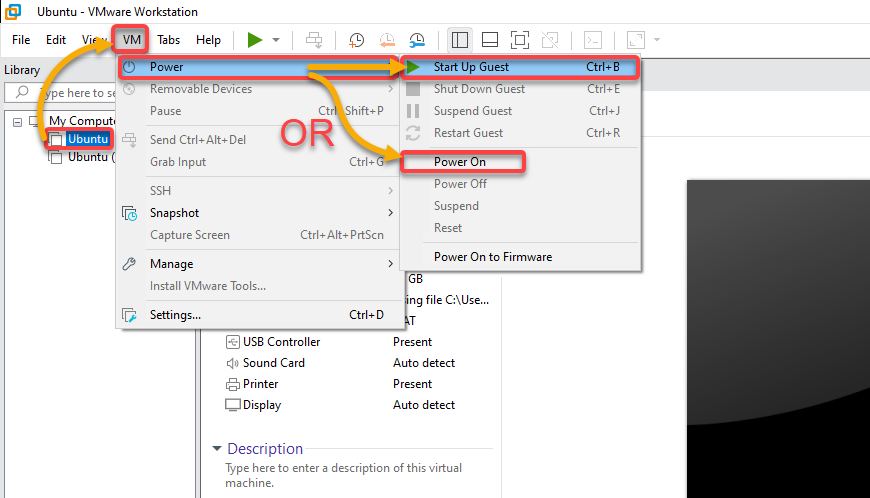This screenshot has height=498, width=870.
Task: Click the Snapshot icon in VM menu
Action: click(x=129, y=213)
